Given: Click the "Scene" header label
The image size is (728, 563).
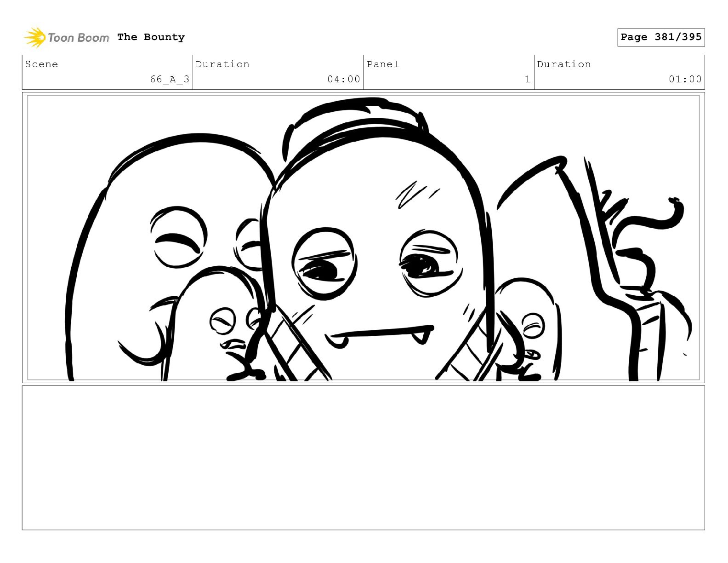Looking at the screenshot, I should coord(41,64).
